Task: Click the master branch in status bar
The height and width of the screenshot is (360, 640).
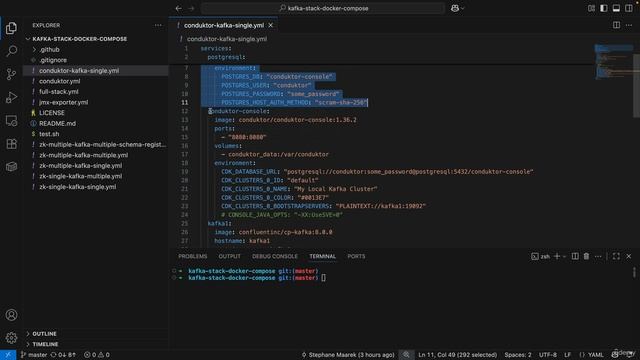Action: (x=34, y=355)
